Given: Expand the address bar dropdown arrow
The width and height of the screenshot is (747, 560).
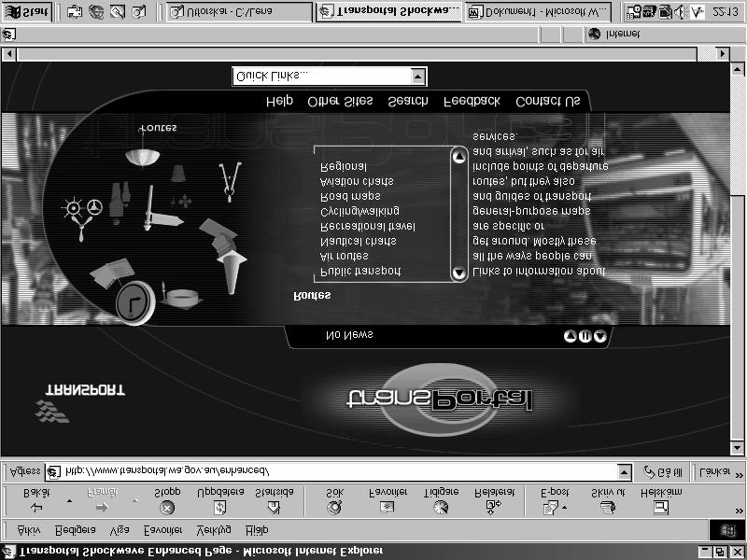Looking at the screenshot, I should [625, 472].
